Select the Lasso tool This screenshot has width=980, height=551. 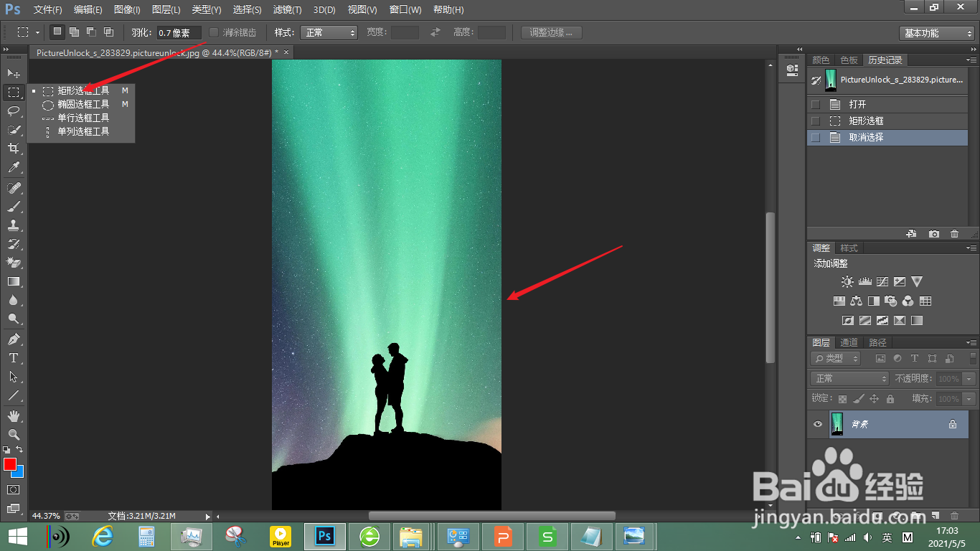point(14,110)
